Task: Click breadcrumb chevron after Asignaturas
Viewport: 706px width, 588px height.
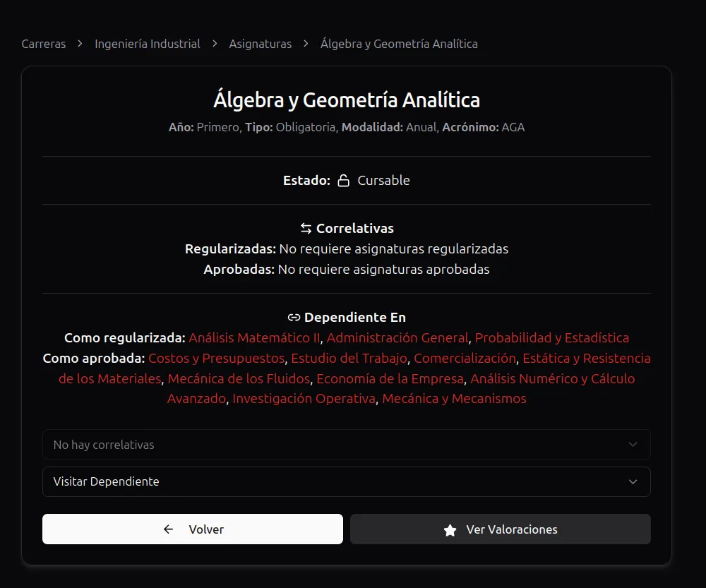Action: [306, 44]
